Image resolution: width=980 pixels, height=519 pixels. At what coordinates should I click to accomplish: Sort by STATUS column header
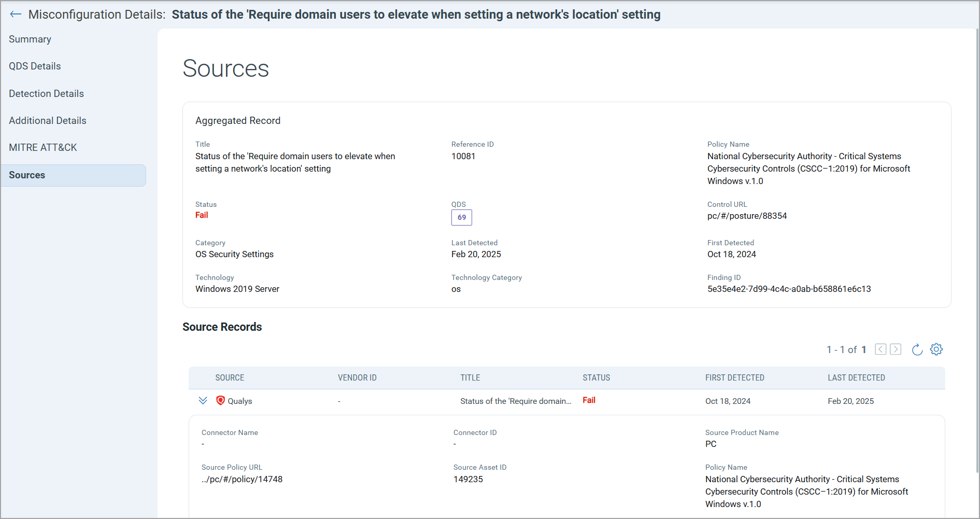(x=596, y=378)
